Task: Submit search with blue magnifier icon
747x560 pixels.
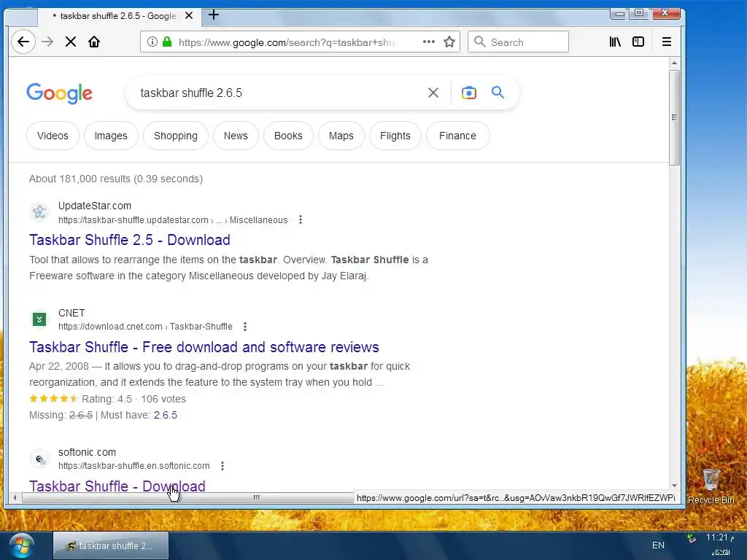Action: click(x=498, y=92)
